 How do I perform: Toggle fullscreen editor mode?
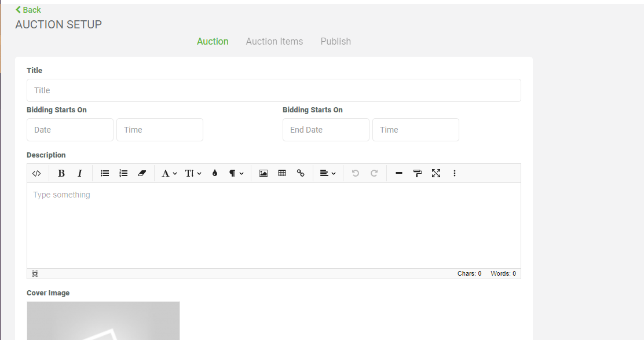(x=436, y=173)
